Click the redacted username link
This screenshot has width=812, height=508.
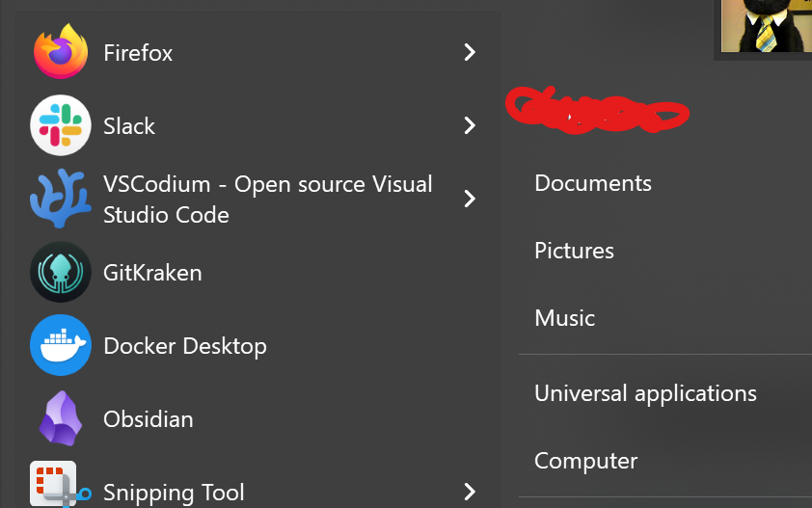(x=596, y=110)
